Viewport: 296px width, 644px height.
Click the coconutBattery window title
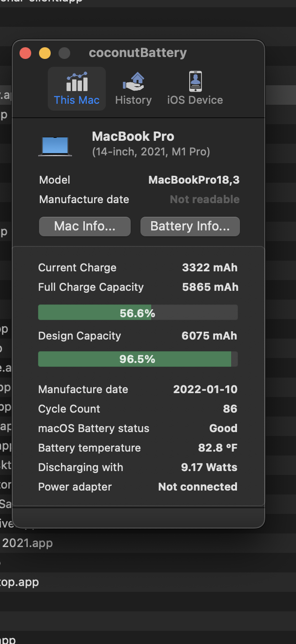[138, 53]
